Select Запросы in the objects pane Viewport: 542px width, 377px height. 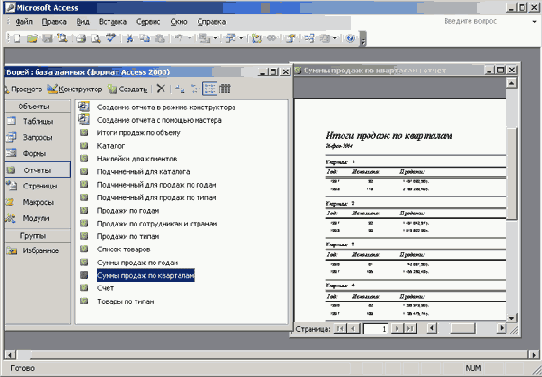[38, 138]
